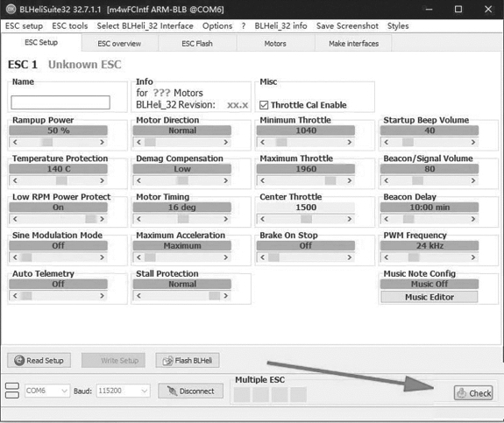Viewport: 504px width, 423px height.
Task: Open the COM6 port dropdown
Action: [x=47, y=391]
